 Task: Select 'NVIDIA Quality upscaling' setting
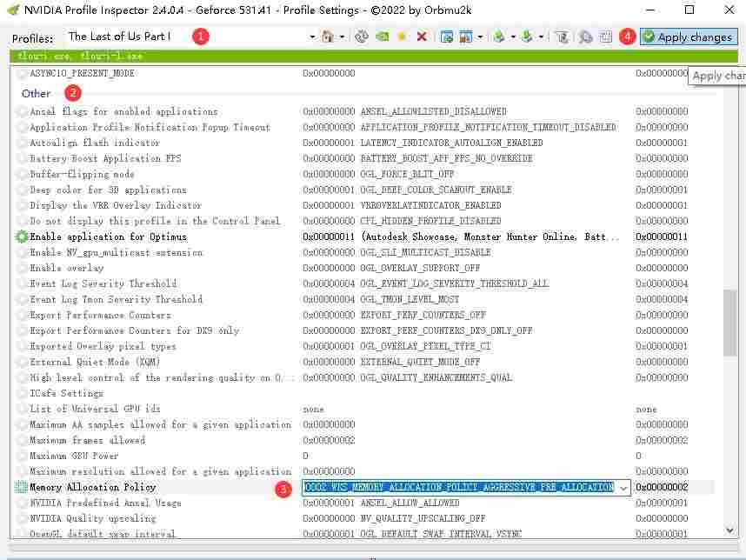click(93, 518)
